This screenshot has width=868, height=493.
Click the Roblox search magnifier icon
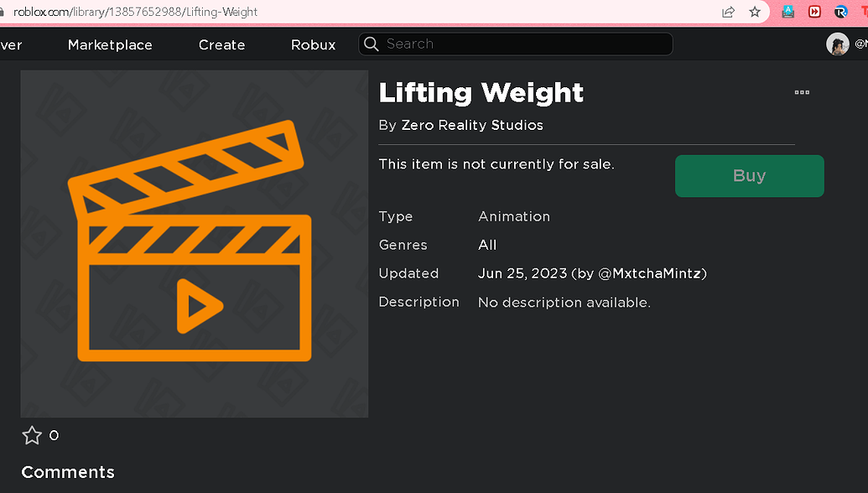(370, 44)
